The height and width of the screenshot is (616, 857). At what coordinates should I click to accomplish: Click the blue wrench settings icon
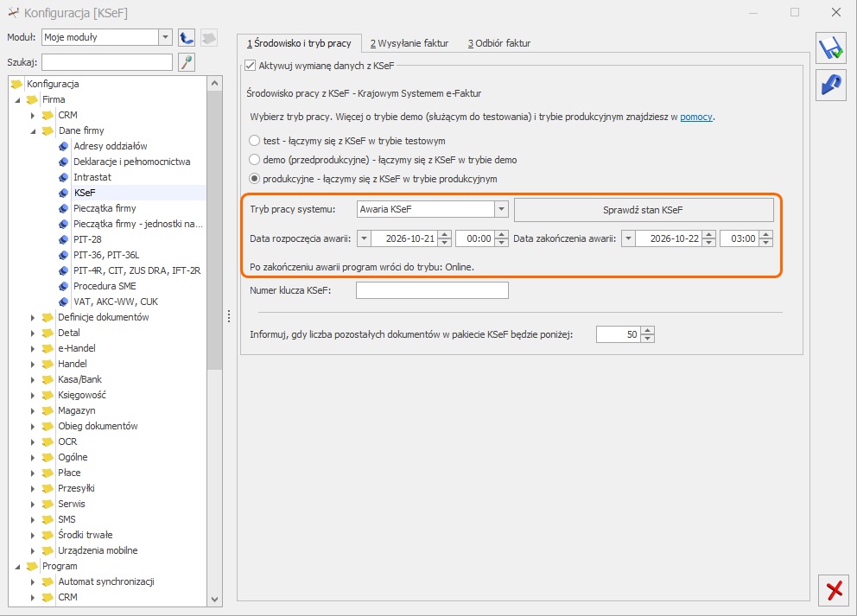[831, 86]
